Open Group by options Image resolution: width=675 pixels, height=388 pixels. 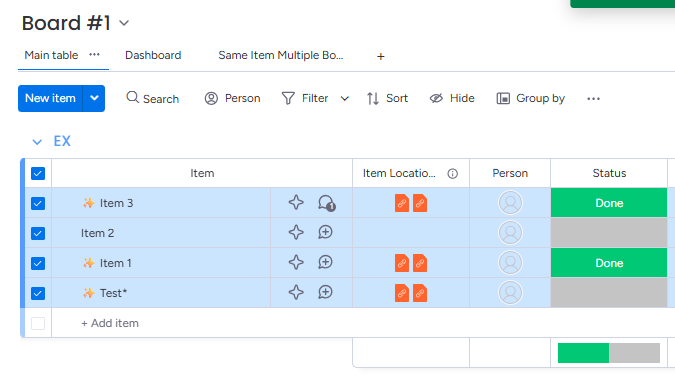coord(530,99)
